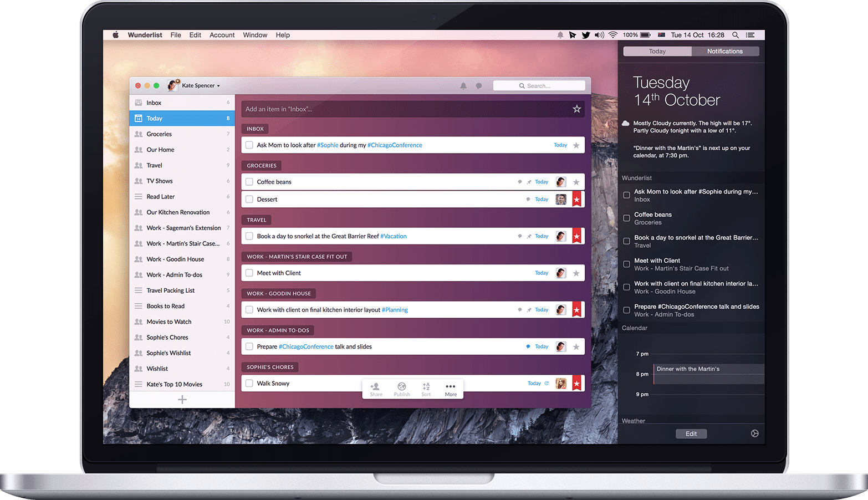Open the conversations speech bubble icon
The image size is (868, 500).
pyautogui.click(x=479, y=86)
